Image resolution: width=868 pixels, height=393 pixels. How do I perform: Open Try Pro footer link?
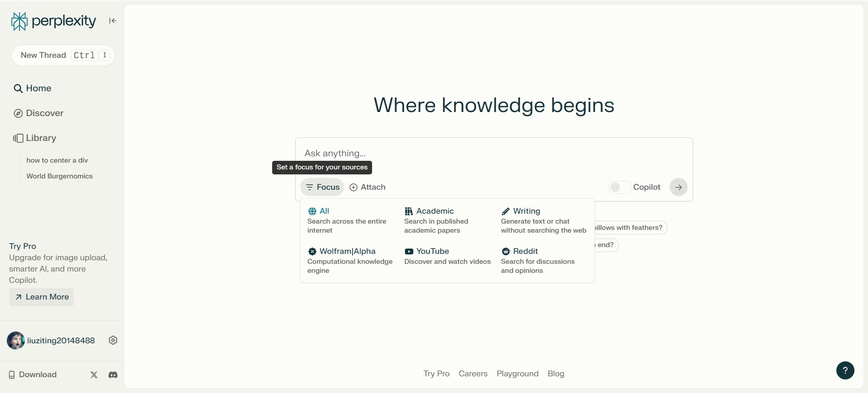(x=436, y=374)
